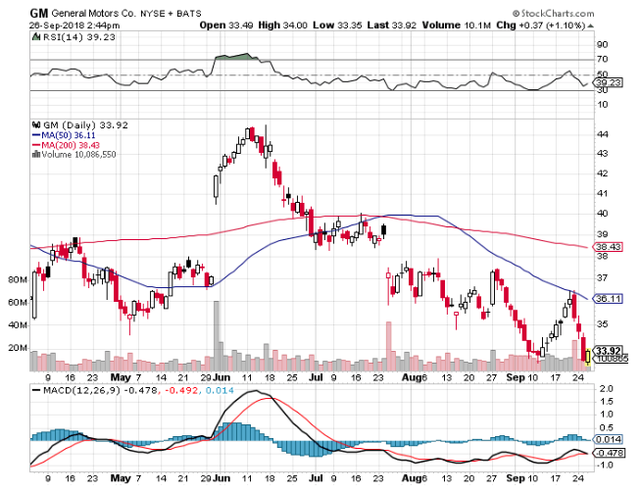Click the 80M volume axis label
The height and width of the screenshot is (492, 640).
coord(18,280)
